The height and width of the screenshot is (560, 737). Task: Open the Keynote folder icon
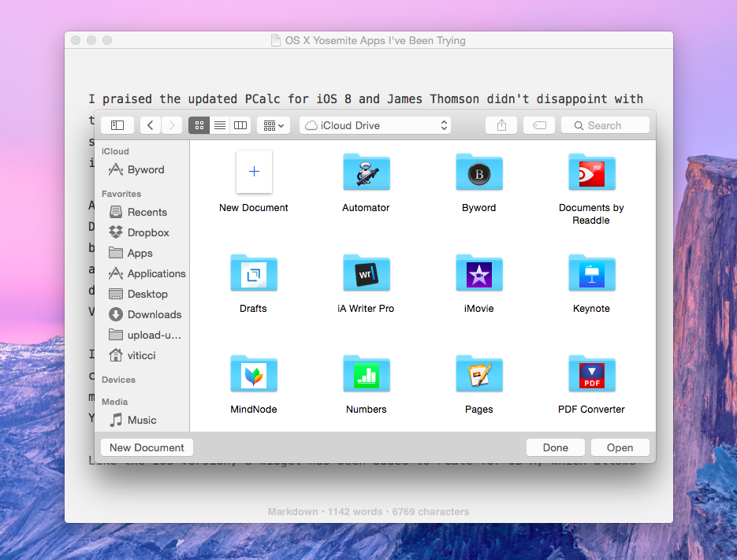click(x=592, y=273)
